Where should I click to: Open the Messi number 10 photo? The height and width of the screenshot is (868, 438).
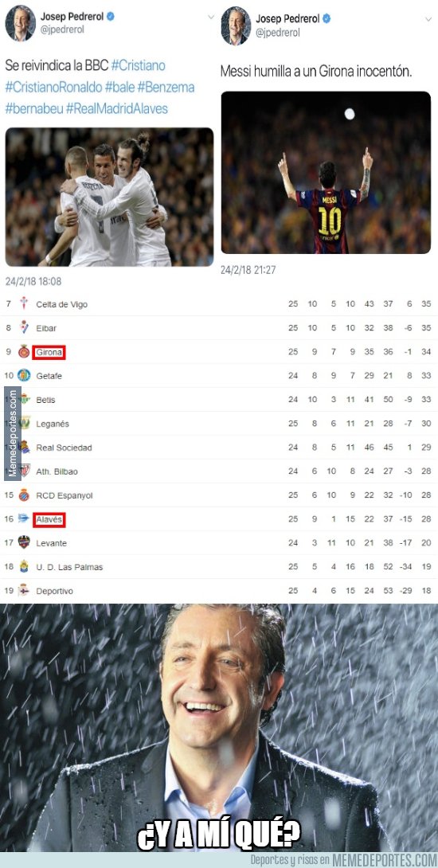tap(326, 172)
